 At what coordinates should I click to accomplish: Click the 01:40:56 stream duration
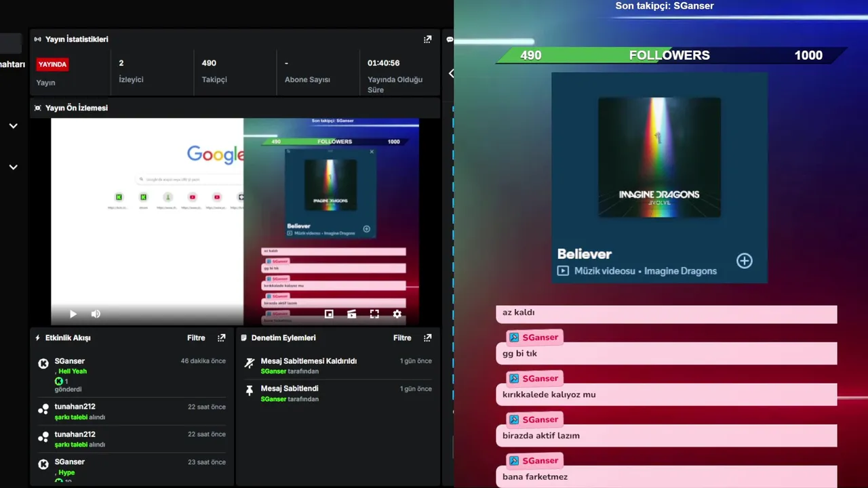pos(383,63)
